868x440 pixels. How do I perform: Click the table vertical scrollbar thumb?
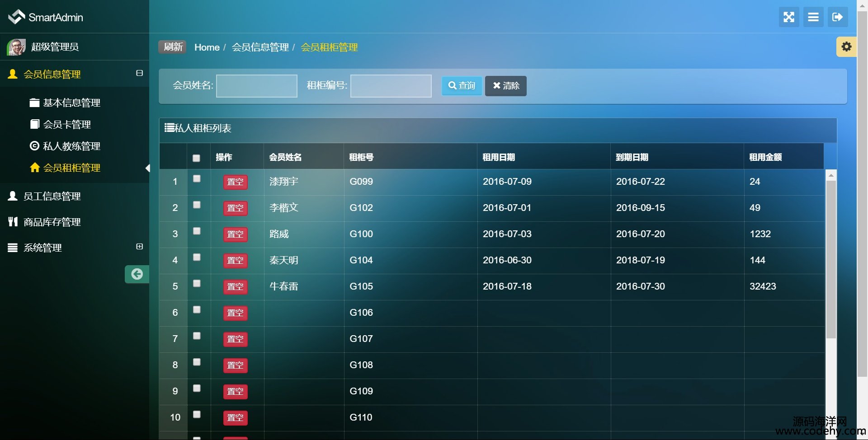(831, 260)
